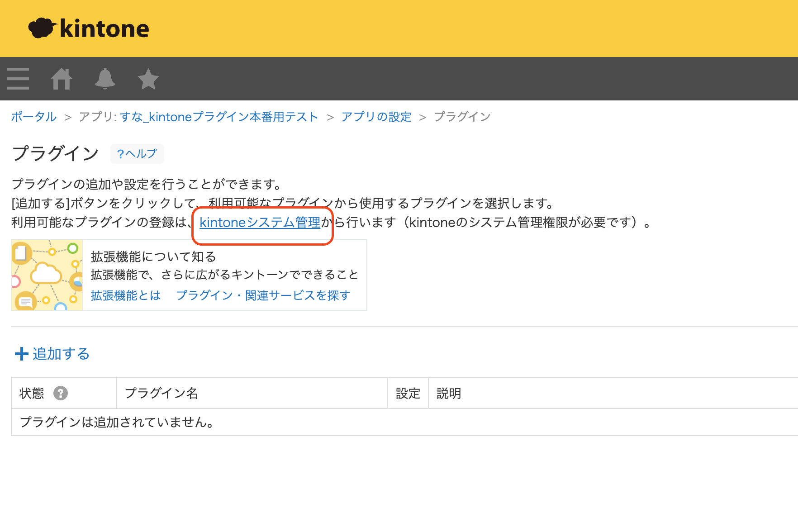Image resolution: width=798 pixels, height=532 pixels.
Task: Open the ポータル breadcrumb link
Action: 34,117
